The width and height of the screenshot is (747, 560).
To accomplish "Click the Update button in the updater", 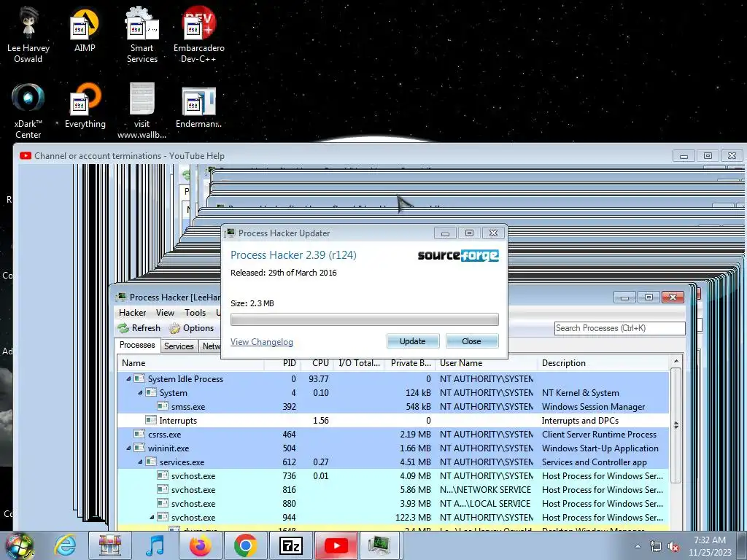I will tap(413, 341).
